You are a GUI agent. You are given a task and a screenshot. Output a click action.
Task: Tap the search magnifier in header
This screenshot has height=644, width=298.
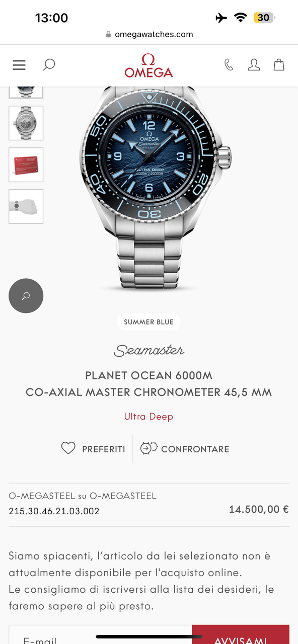tap(49, 65)
